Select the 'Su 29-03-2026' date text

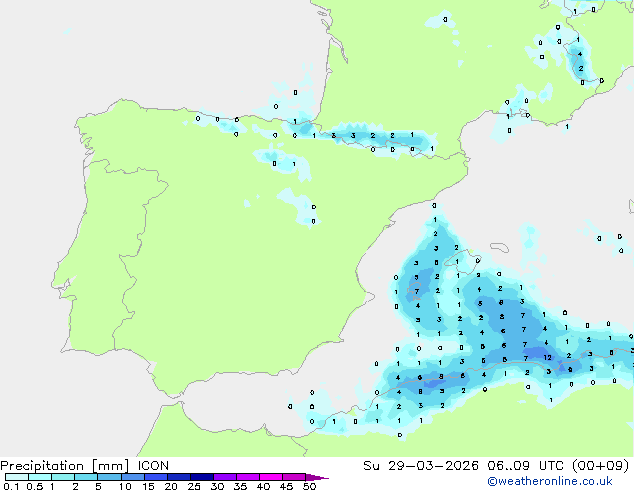pos(421,466)
